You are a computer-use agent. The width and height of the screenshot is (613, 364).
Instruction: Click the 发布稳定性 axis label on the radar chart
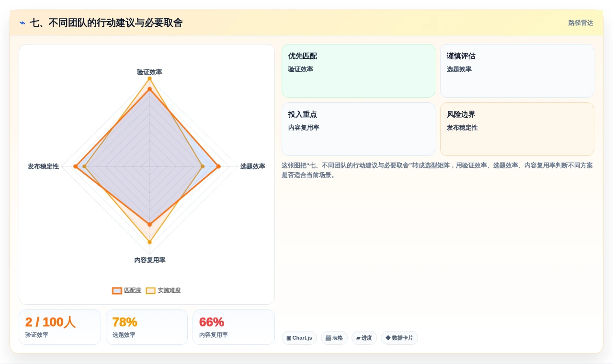coord(43,166)
